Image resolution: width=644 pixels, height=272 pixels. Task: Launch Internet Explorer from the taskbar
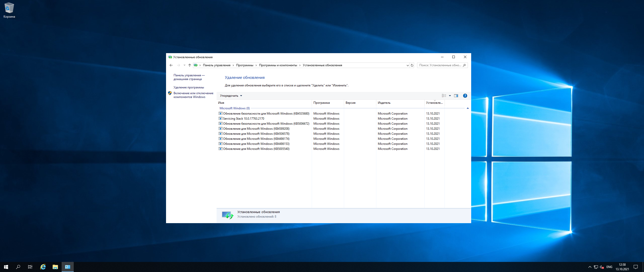point(43,267)
